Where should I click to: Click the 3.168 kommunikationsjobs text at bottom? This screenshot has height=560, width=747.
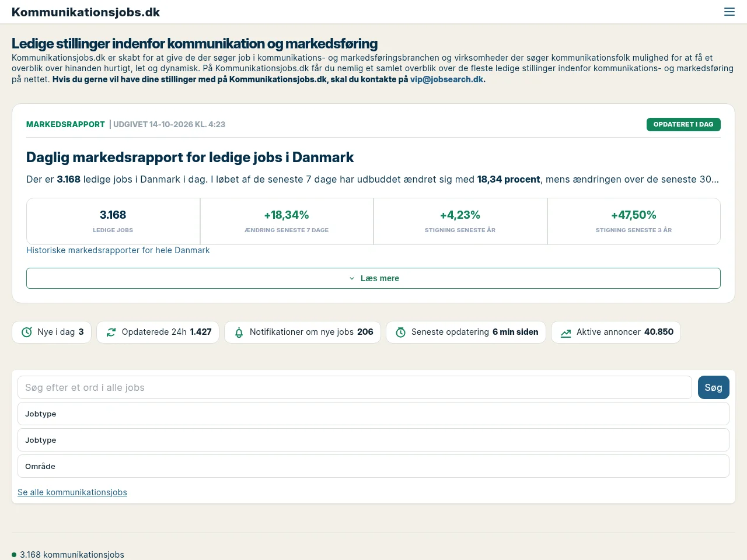72,555
